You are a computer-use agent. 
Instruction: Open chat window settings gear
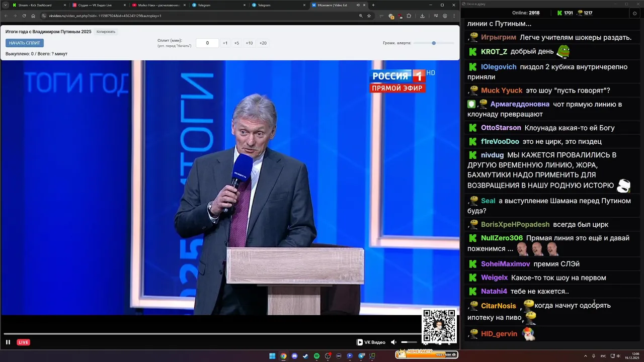[x=634, y=13]
